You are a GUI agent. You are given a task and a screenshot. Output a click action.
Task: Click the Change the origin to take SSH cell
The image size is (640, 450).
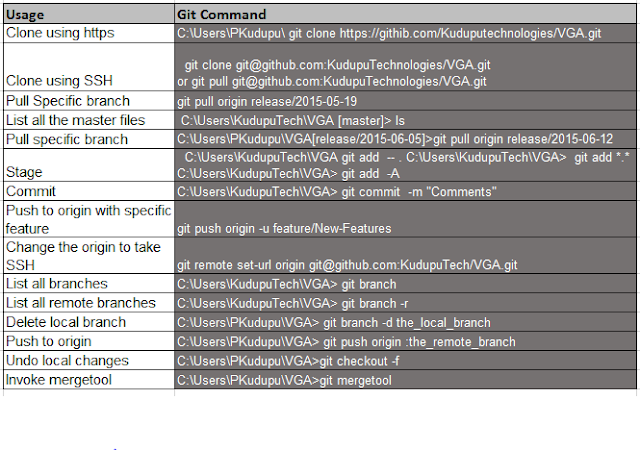tap(89, 256)
